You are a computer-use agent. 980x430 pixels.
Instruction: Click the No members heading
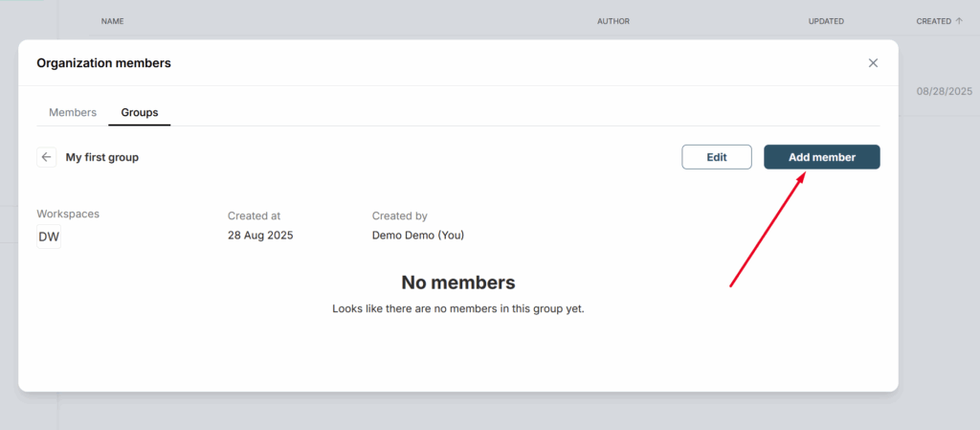pos(458,283)
